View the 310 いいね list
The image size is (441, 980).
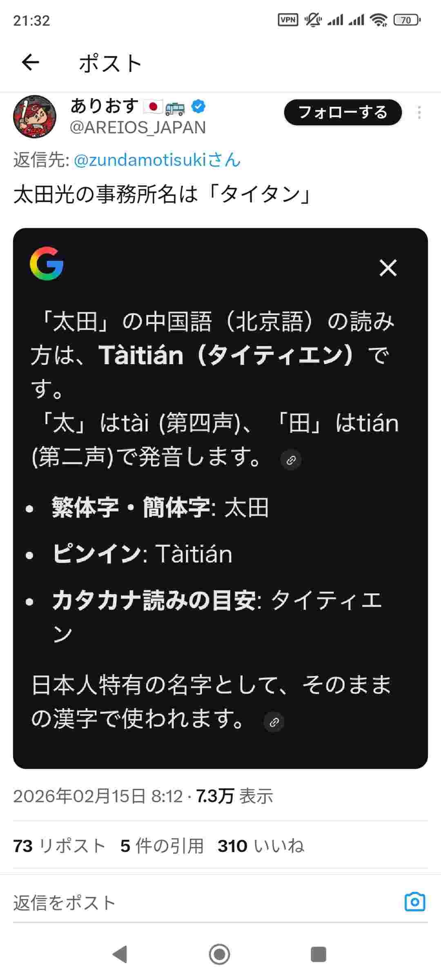[261, 846]
